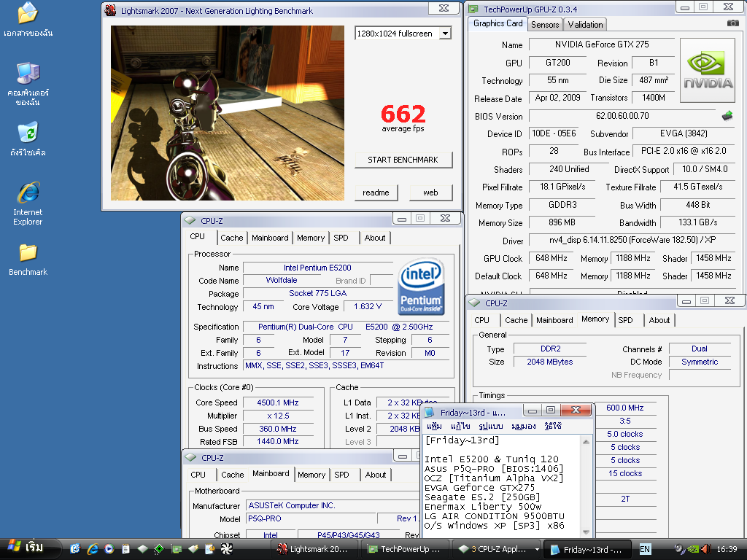
Task: Click the memory Size value 2048 MBytes
Action: [550, 362]
